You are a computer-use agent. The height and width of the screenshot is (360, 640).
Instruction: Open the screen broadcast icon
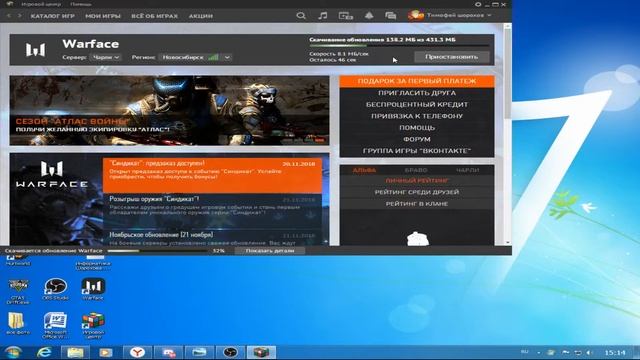(345, 16)
